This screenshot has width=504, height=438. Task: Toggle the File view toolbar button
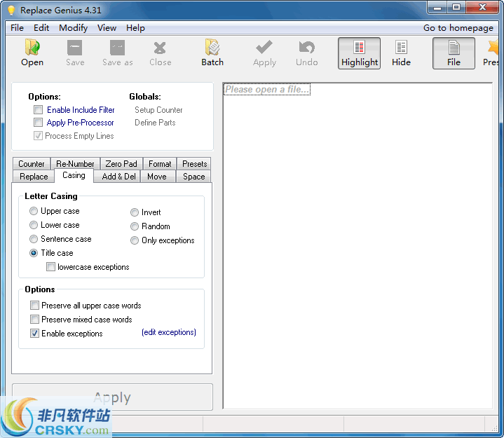click(454, 53)
